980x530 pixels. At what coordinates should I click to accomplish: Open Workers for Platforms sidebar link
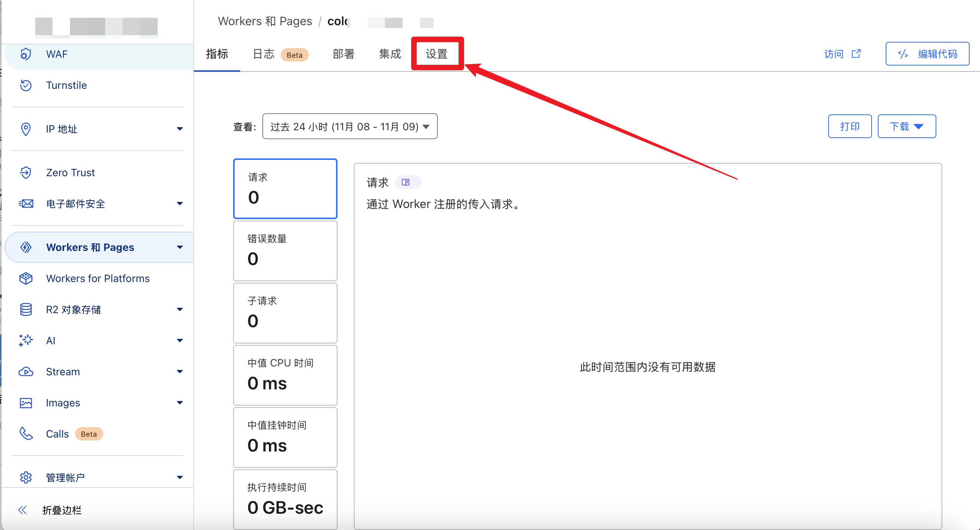pos(98,278)
